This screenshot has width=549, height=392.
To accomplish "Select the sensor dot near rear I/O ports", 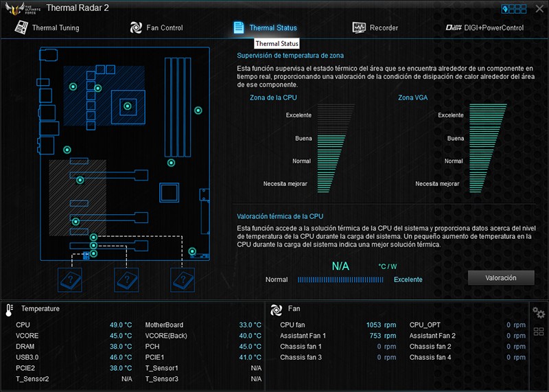I will (67, 150).
